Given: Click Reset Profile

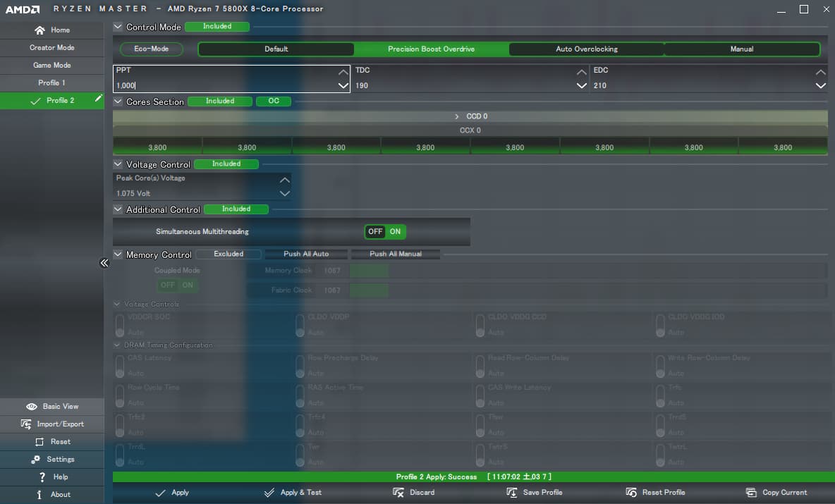Looking at the screenshot, I should click(656, 492).
